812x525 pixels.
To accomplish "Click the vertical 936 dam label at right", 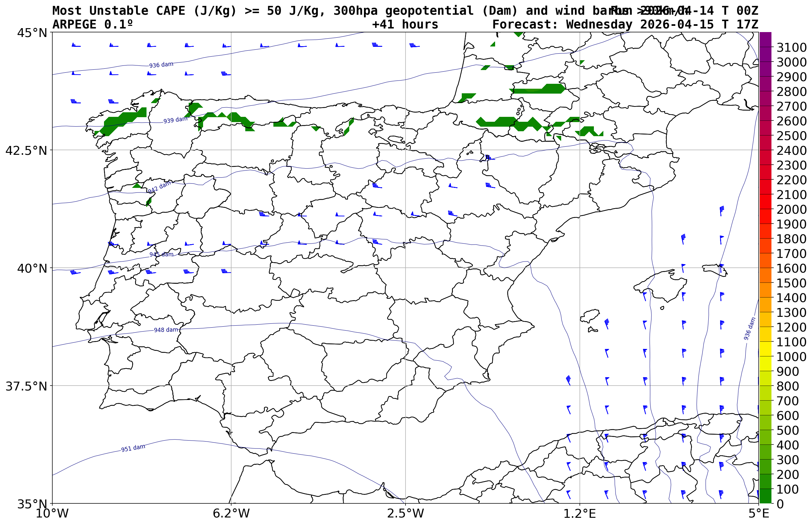I will 749,329.
